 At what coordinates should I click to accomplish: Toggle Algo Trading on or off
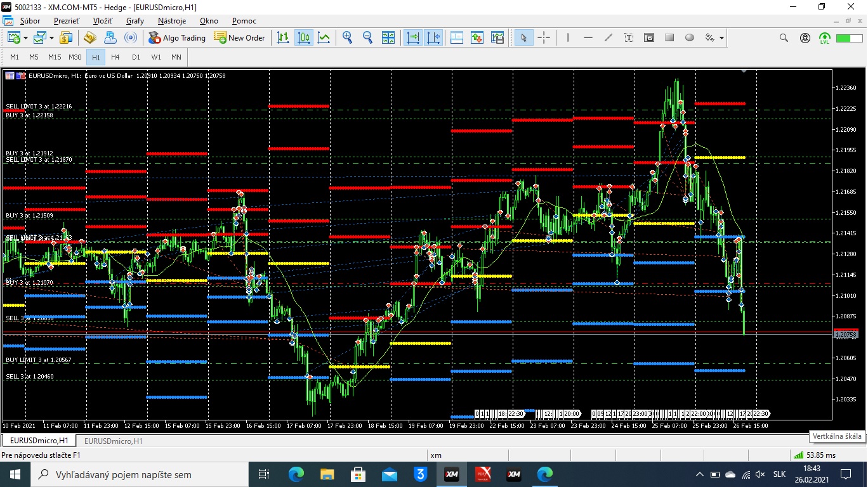pos(177,38)
